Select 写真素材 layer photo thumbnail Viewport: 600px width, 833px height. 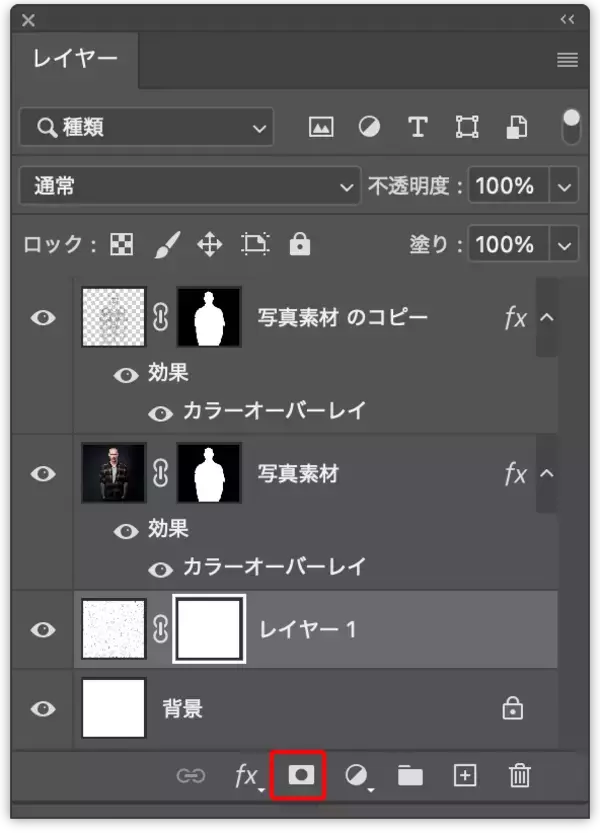(x=113, y=473)
